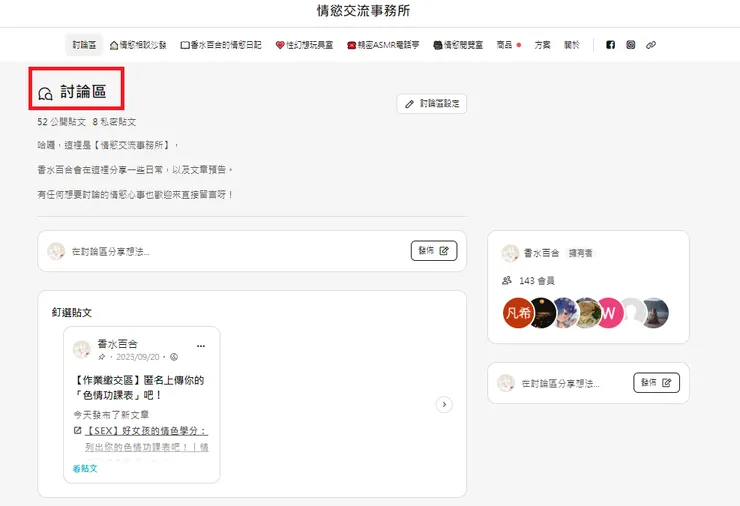
Task: Open 性幻想玩具屋 section
Action: 304,45
